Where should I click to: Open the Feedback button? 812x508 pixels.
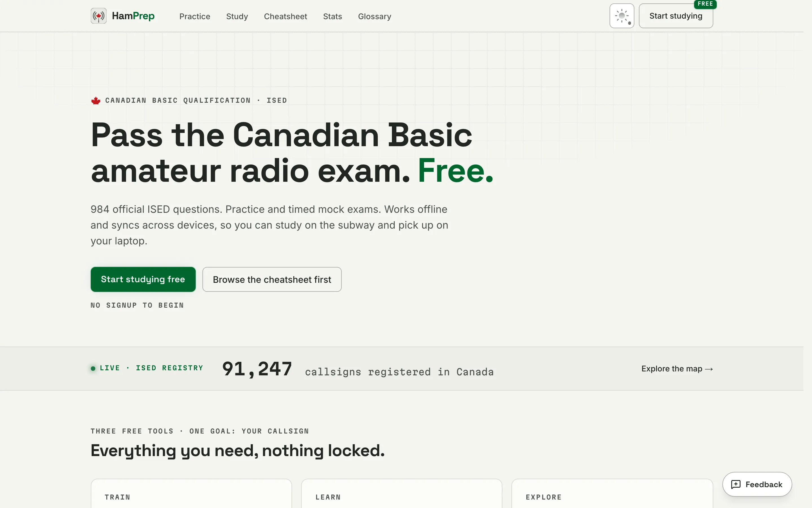tap(757, 484)
